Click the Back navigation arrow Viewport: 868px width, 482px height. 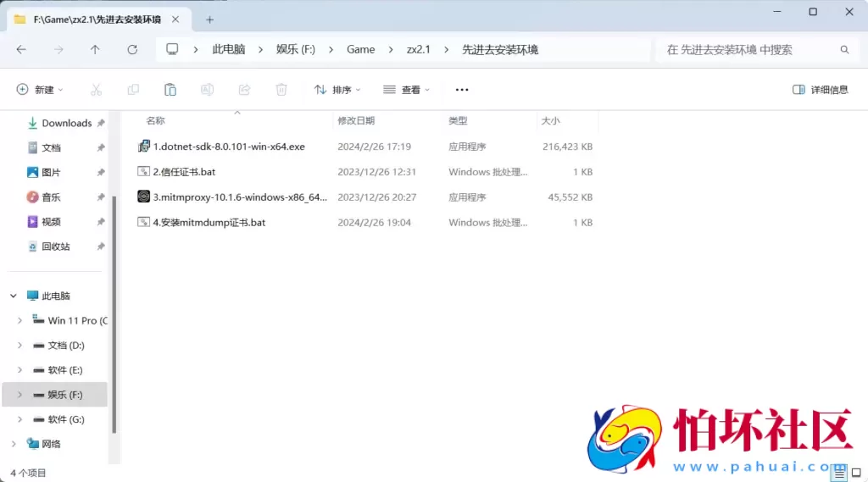pos(21,49)
